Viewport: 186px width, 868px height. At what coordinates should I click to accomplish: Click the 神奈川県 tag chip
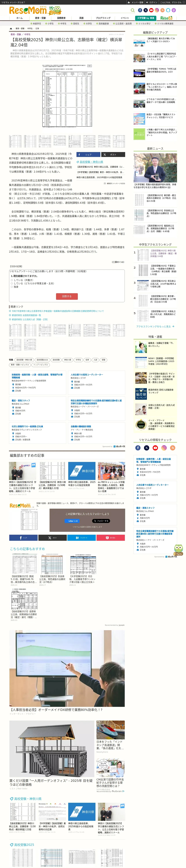[68, 360]
